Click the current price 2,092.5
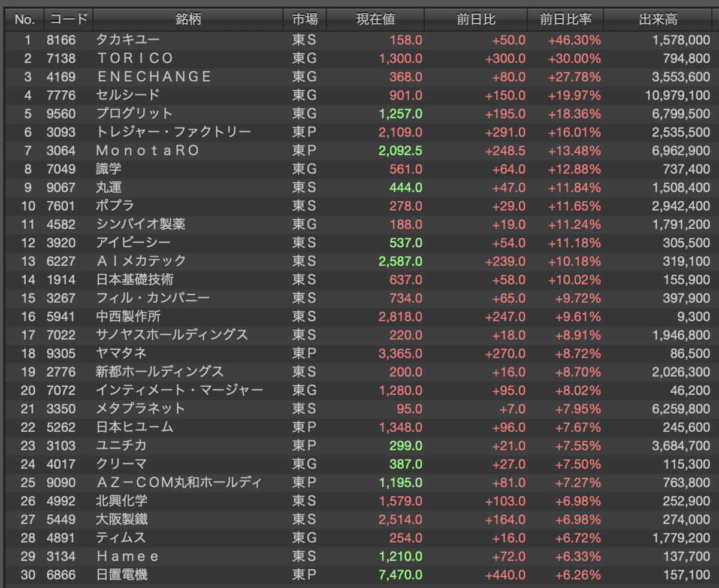Viewport: 719px width, 588px height. (400, 151)
